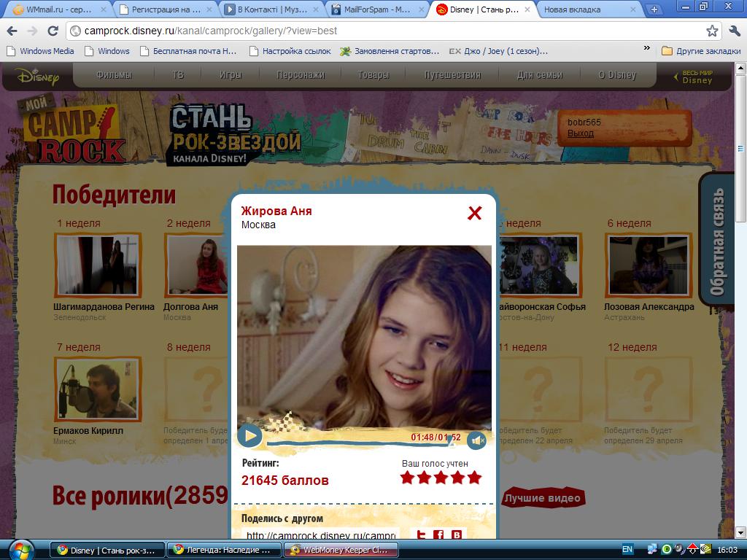Switch to WebMoney Keeper taskbar window

coord(341,550)
